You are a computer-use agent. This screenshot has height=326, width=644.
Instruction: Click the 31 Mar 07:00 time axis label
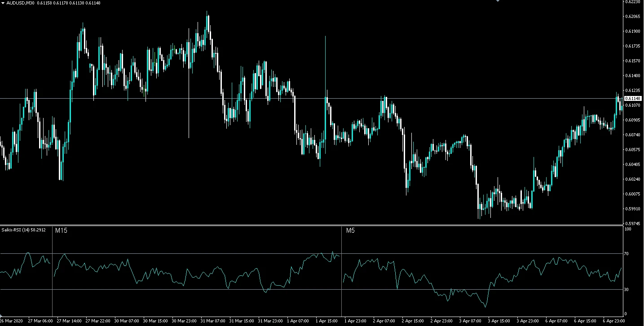click(x=213, y=321)
